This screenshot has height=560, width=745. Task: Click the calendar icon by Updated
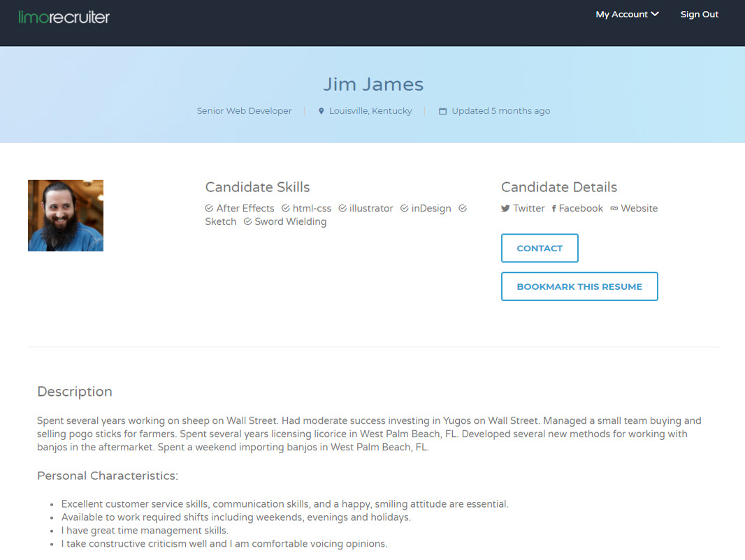pyautogui.click(x=443, y=111)
